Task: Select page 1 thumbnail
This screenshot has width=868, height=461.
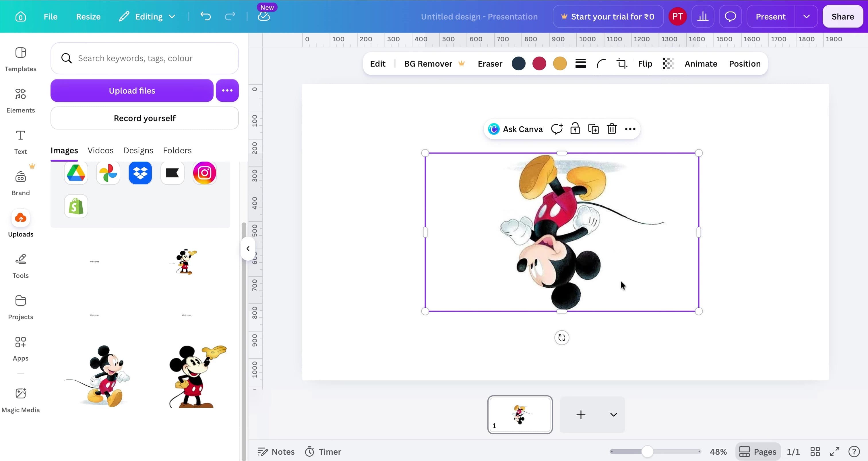Action: (x=520, y=414)
